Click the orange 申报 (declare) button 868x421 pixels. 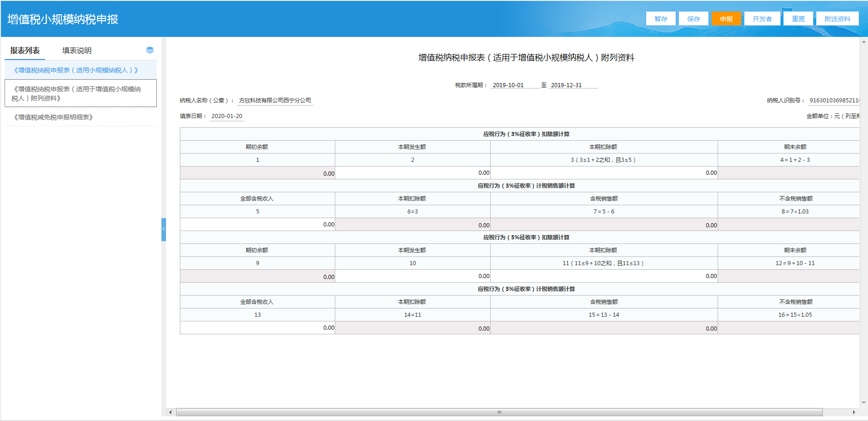coord(726,18)
